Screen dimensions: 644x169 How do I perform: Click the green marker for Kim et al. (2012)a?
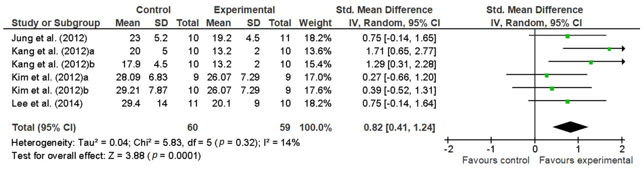tap(547, 75)
